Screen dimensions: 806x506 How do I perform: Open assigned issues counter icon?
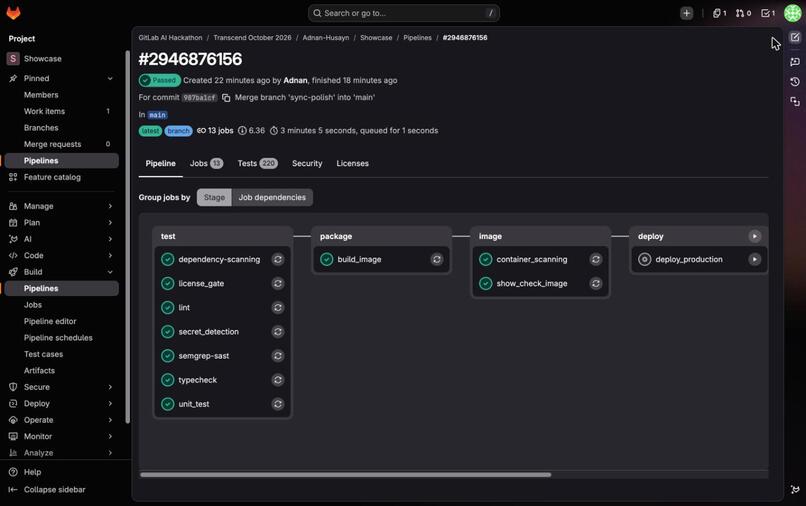point(719,13)
